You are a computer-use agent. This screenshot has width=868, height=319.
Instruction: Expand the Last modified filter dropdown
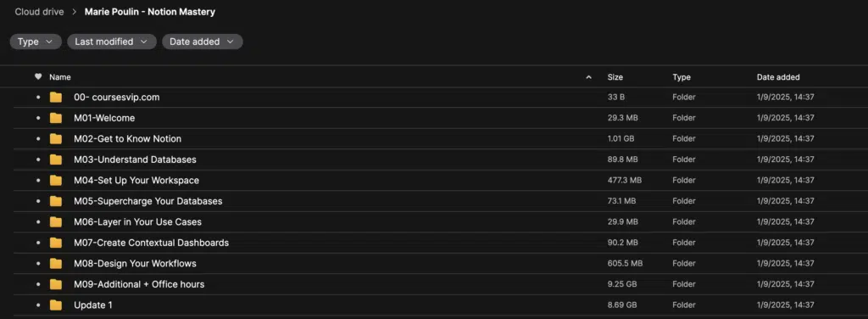tap(112, 42)
